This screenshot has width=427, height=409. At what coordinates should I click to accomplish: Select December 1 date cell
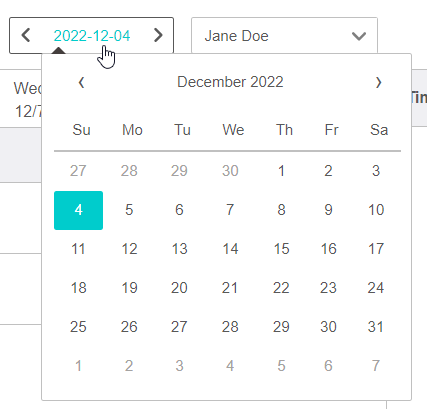coord(281,171)
